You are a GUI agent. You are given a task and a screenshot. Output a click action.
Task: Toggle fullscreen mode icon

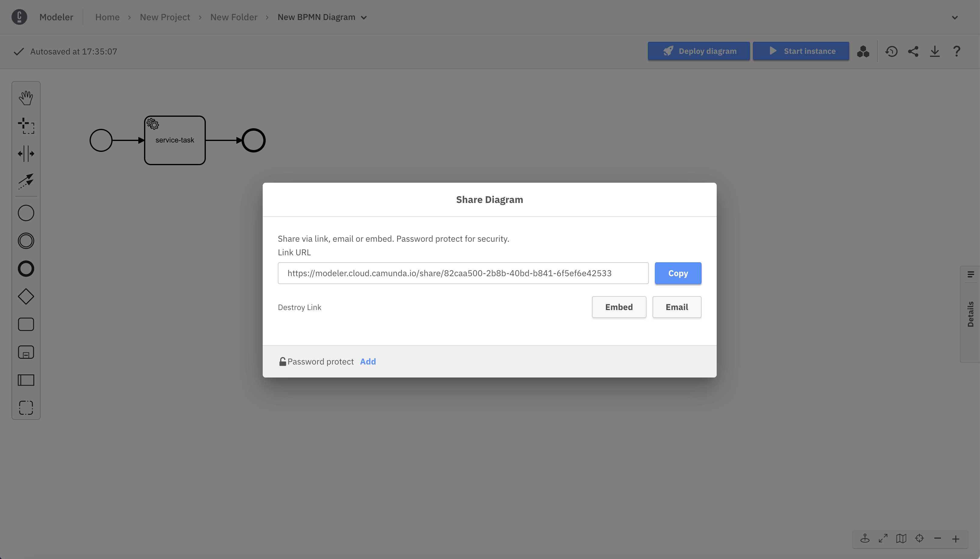[883, 538]
